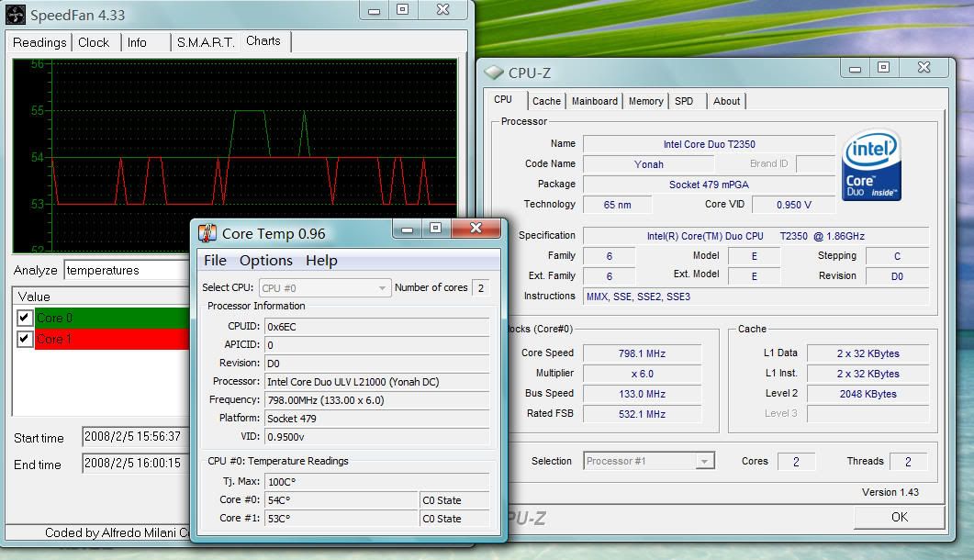Open the Analyze temperatures dropdown
Screen dimensions: 974x560
(128, 271)
